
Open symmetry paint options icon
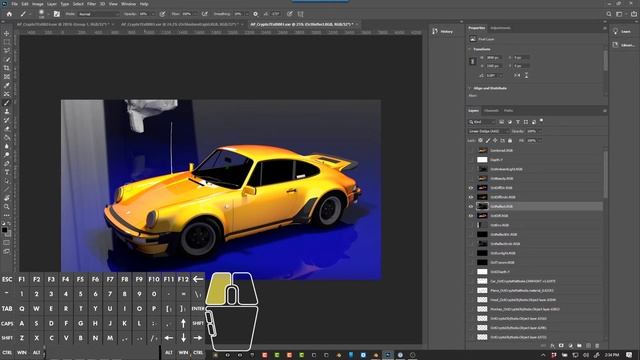pyautogui.click(x=300, y=14)
